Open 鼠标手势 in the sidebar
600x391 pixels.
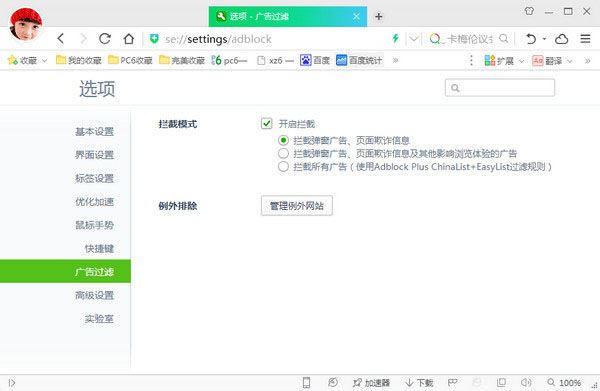point(95,225)
